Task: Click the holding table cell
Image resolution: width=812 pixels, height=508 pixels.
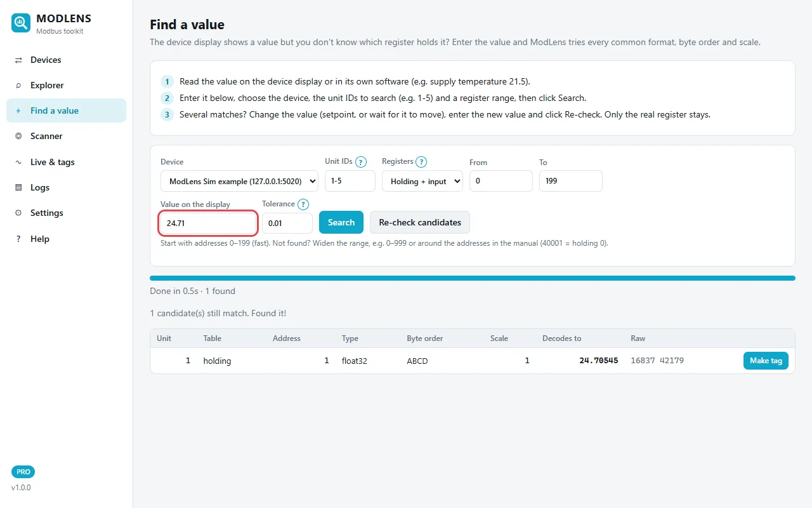Action: pyautogui.click(x=217, y=361)
